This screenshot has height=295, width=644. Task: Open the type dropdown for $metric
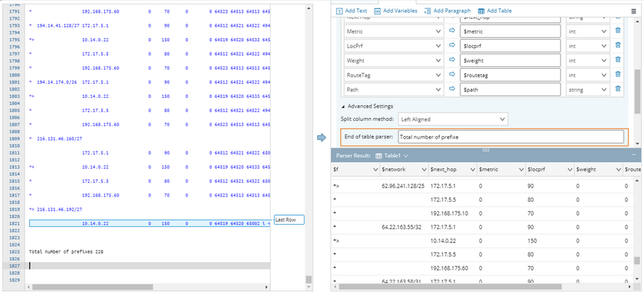[x=588, y=31]
